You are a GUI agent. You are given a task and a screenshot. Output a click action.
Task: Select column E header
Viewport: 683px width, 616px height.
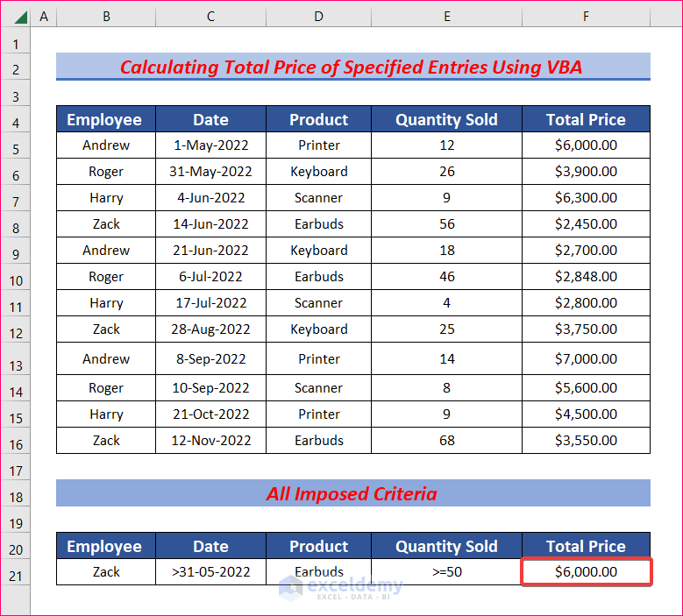(446, 17)
